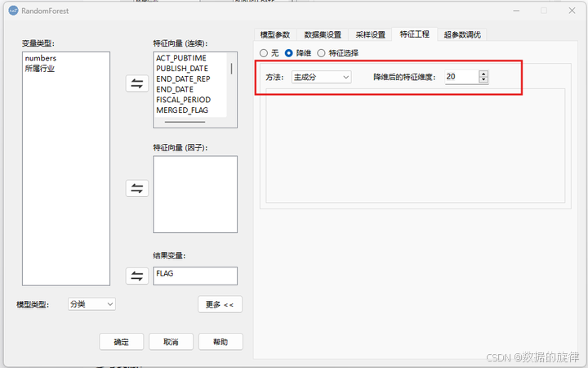Select FISCAL_PERIOD in continuous features list
The image size is (588, 368).
tap(184, 100)
